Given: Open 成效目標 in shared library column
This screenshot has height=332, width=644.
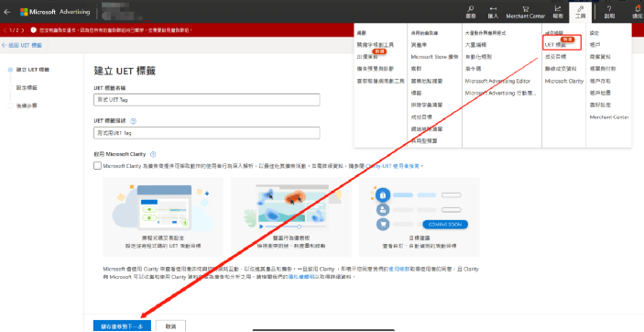Looking at the screenshot, I should 421,116.
